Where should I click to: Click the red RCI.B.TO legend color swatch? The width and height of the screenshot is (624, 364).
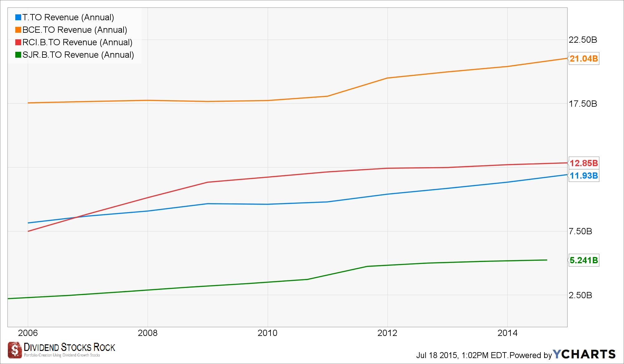point(18,42)
